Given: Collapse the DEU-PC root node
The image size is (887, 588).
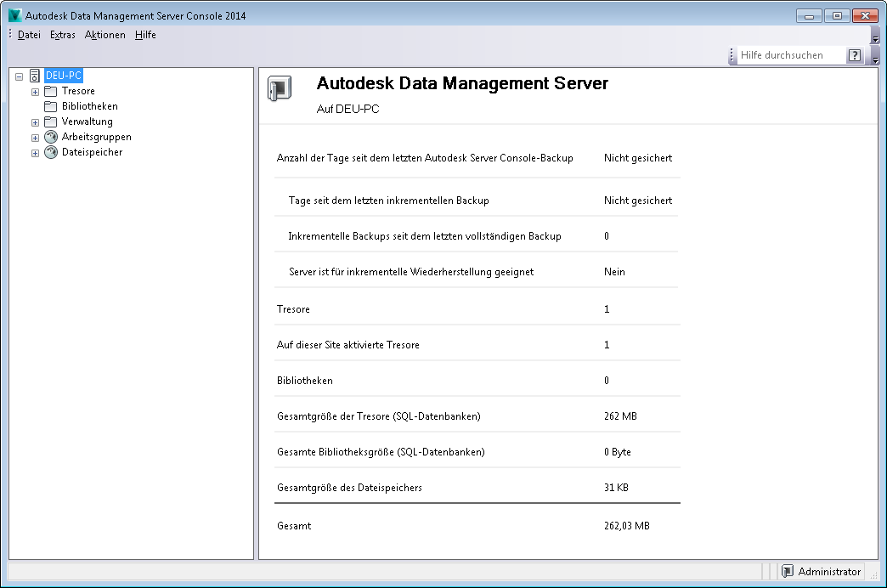Looking at the screenshot, I should [x=20, y=76].
